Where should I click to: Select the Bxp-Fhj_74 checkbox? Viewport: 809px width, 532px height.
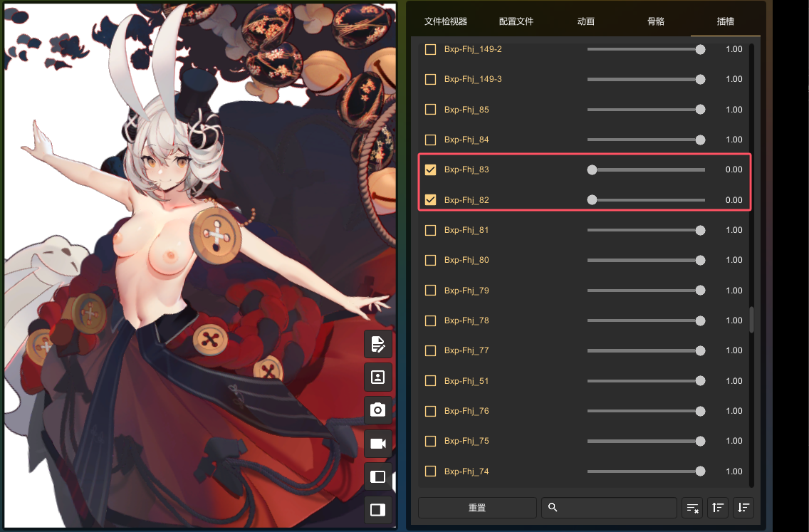[430, 471]
